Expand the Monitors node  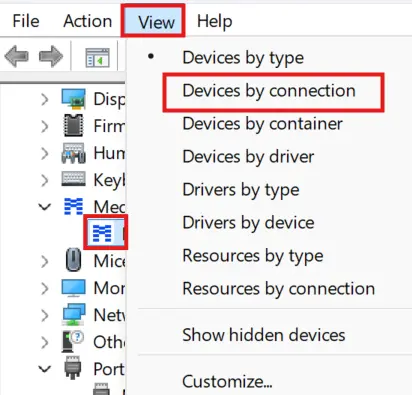tap(44, 288)
